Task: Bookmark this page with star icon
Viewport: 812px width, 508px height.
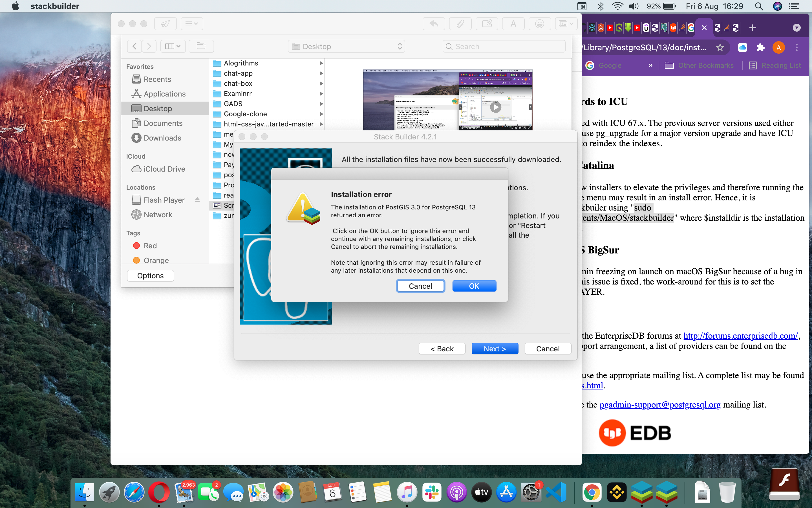Action: pos(720,47)
